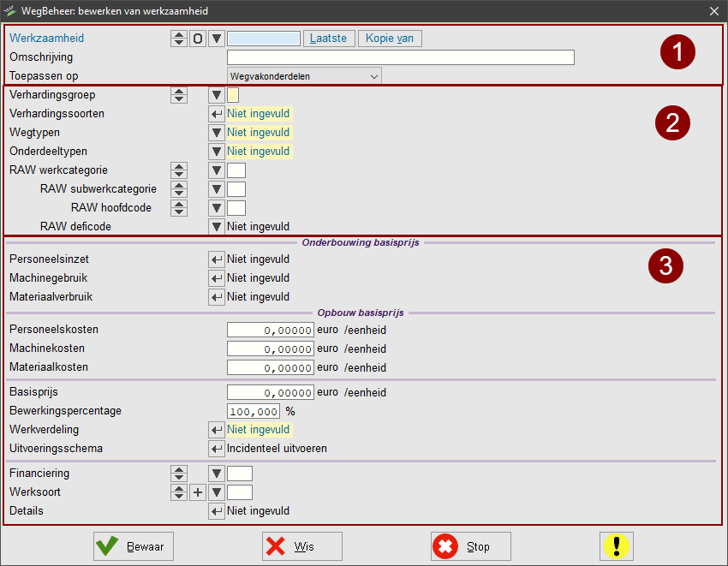
Task: Click the Laatste button
Action: pos(328,39)
